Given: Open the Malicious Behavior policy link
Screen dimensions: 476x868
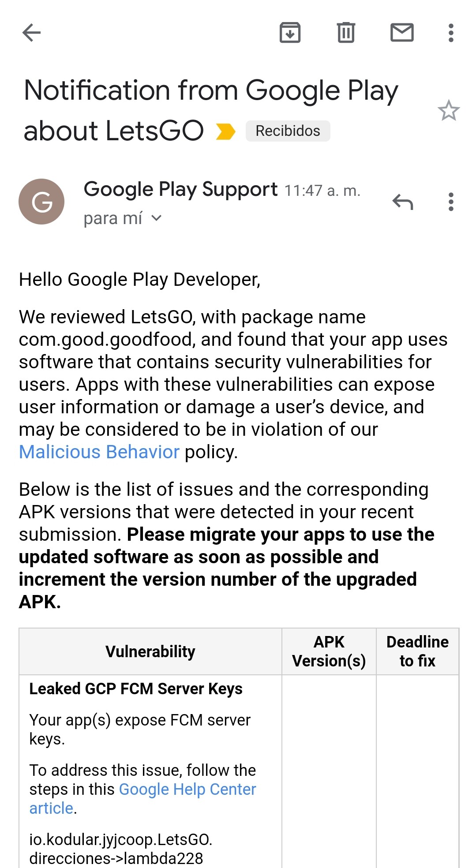Looking at the screenshot, I should click(x=99, y=452).
